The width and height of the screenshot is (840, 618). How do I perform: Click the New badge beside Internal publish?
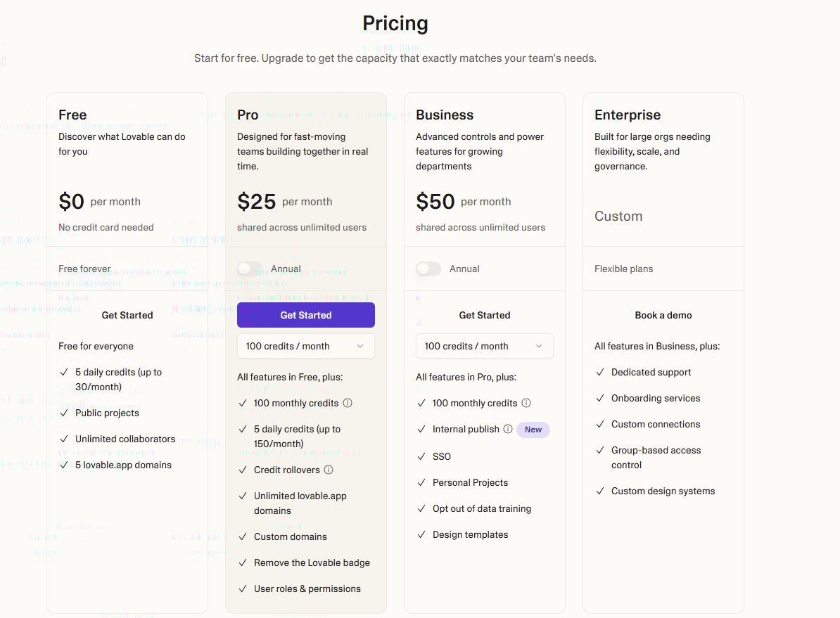[x=533, y=429]
